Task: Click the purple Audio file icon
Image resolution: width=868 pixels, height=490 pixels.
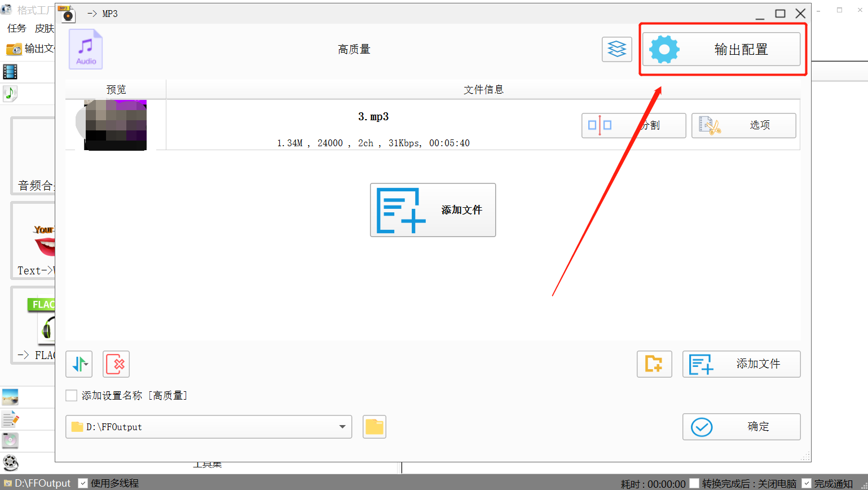Action: 86,50
